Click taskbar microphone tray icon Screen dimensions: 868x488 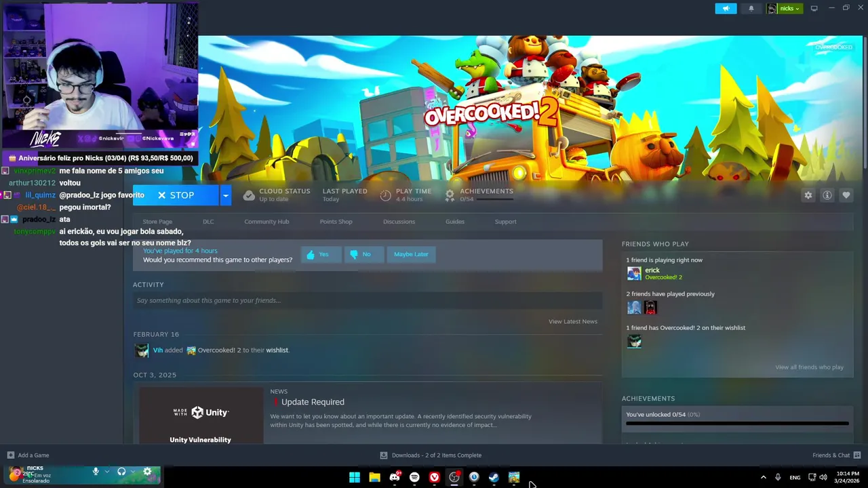point(778,477)
